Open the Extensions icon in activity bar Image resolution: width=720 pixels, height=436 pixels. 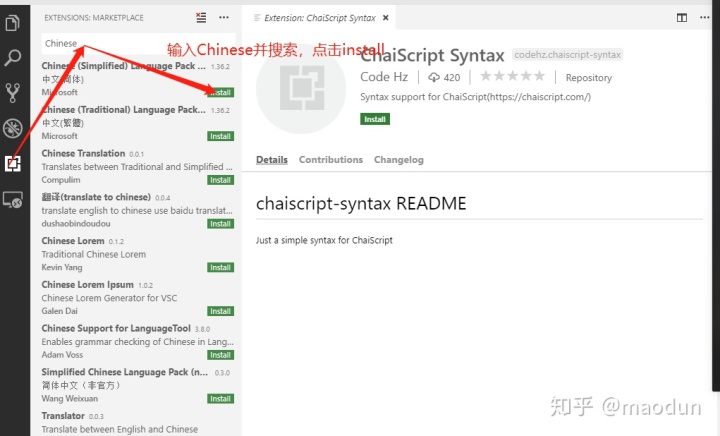click(x=12, y=163)
